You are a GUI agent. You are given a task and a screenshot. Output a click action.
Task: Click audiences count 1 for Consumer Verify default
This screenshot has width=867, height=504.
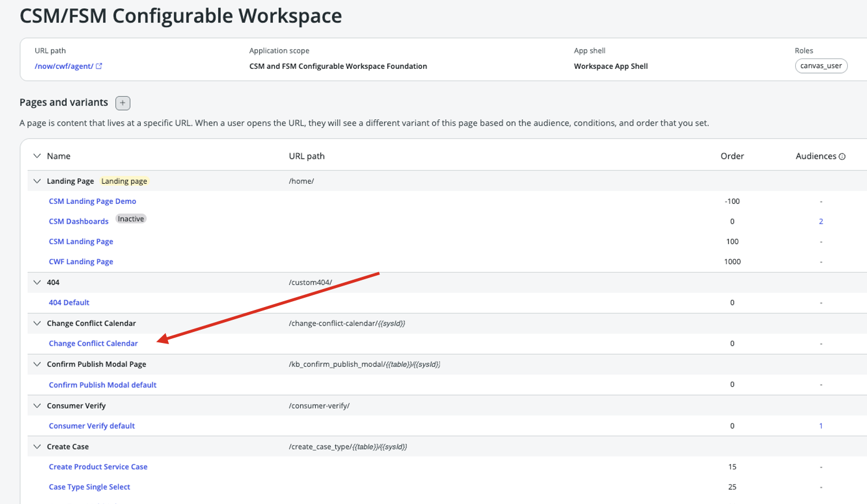click(x=821, y=426)
